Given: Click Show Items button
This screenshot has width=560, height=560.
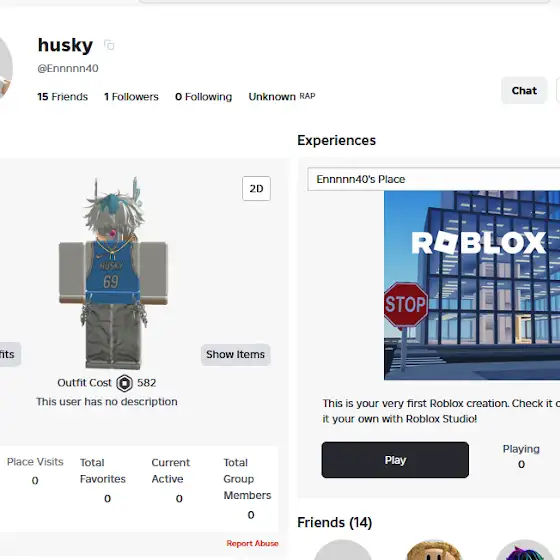Looking at the screenshot, I should tap(235, 354).
